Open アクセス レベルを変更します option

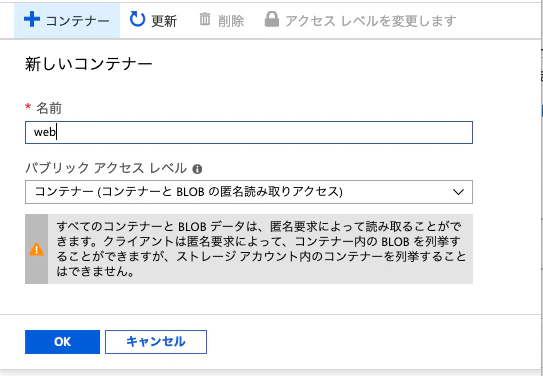[371, 21]
